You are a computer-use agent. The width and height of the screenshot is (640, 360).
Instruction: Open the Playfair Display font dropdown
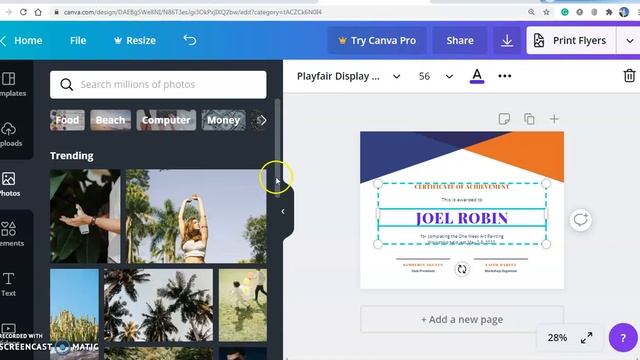(349, 76)
